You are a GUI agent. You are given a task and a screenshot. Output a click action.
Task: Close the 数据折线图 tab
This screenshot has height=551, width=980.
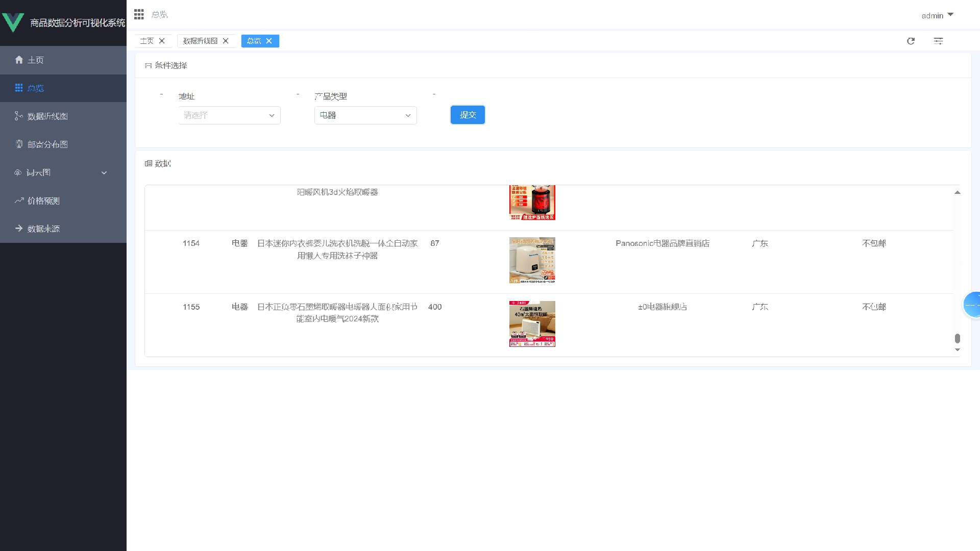(x=226, y=41)
